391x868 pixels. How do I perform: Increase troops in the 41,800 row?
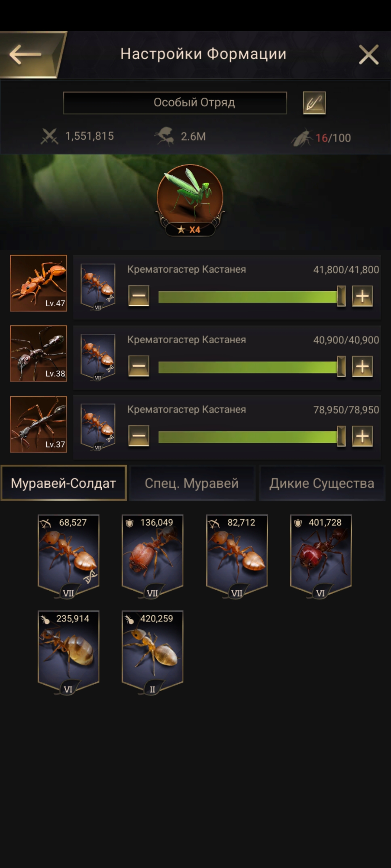(362, 296)
